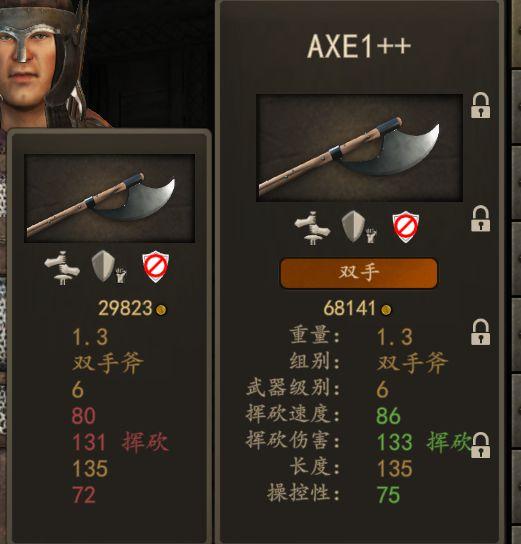The width and height of the screenshot is (521, 544).
Task: Click the 68141 price value
Action: coord(350,308)
